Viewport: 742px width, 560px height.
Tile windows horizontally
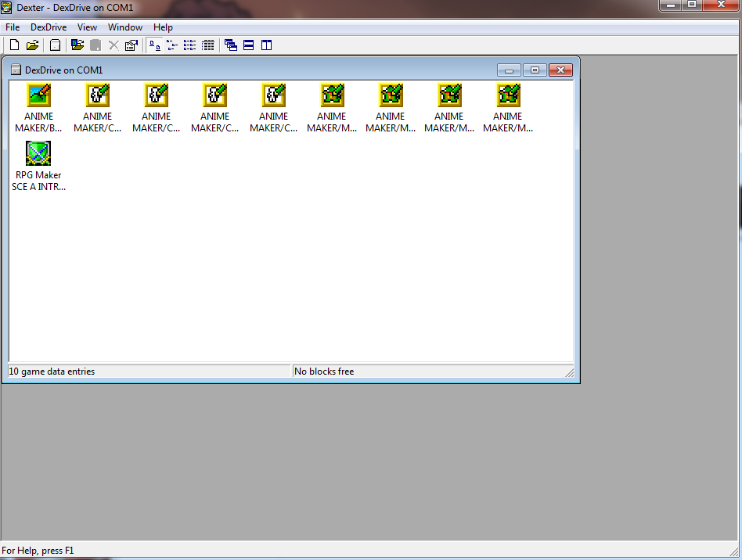tap(248, 45)
